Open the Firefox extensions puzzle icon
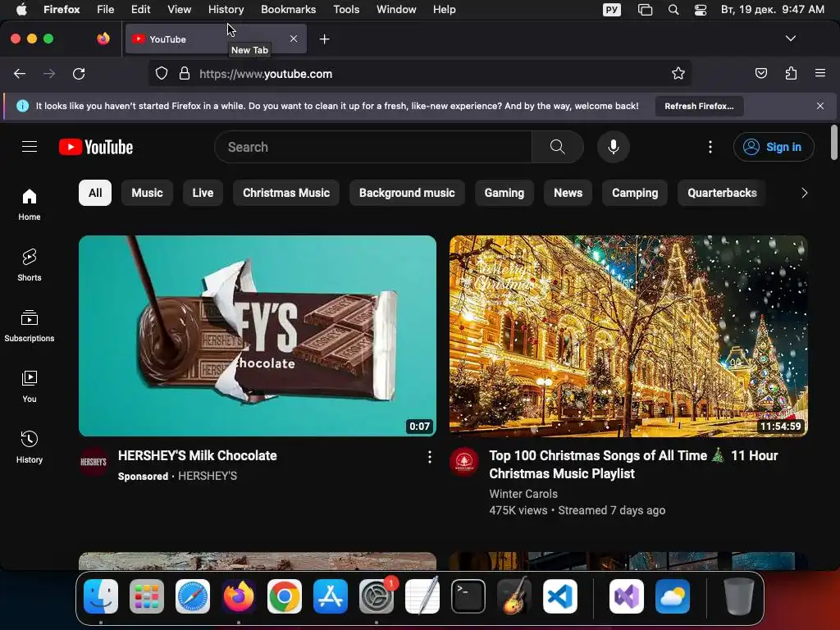840x630 pixels. point(792,73)
